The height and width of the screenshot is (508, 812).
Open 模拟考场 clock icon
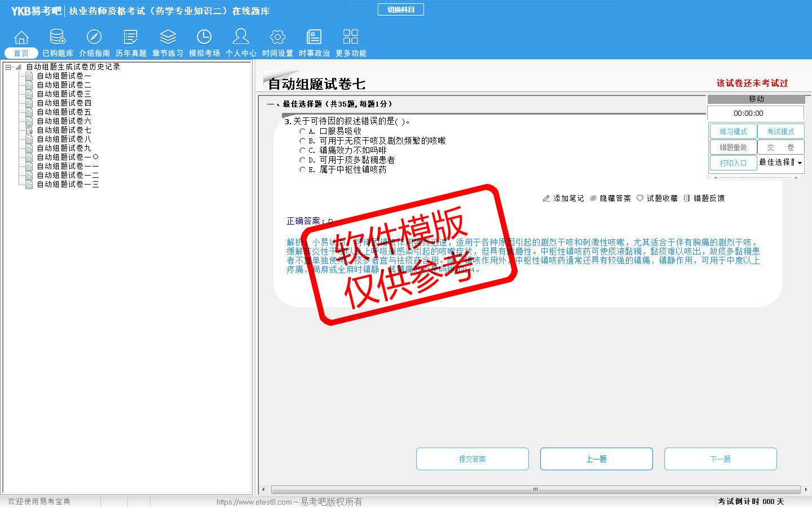204,38
